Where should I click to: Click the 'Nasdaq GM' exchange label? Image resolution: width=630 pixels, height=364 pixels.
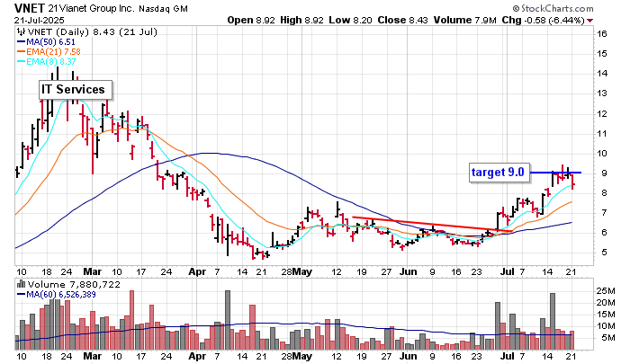tap(163, 8)
